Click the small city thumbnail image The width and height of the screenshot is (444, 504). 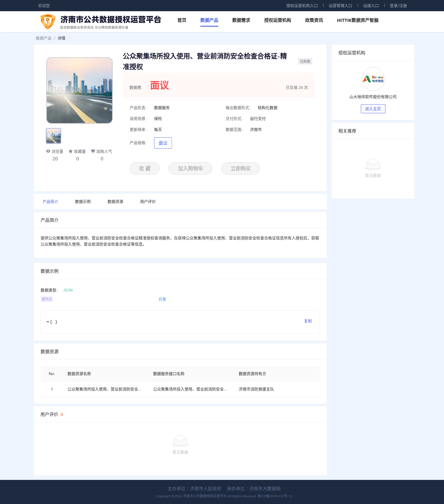point(54,136)
